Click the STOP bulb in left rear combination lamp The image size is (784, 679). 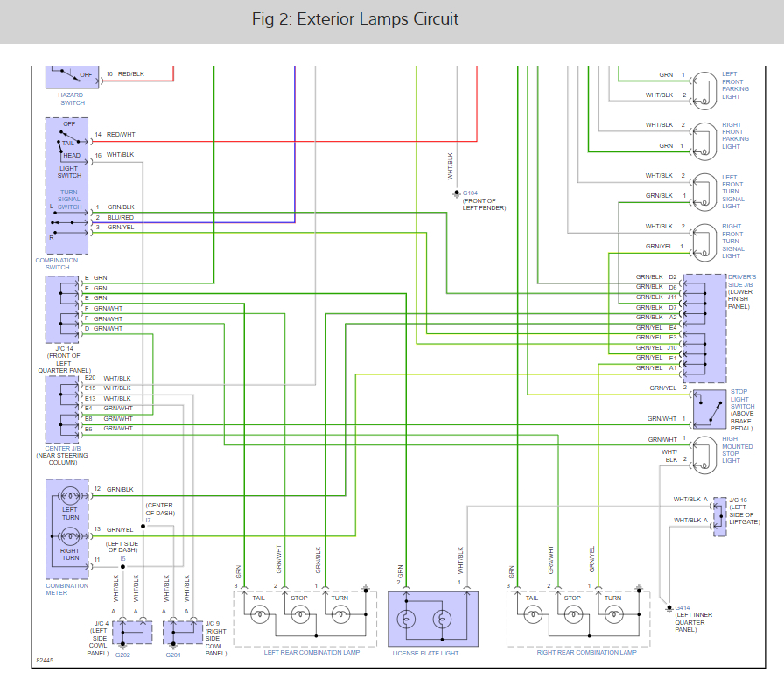click(300, 614)
